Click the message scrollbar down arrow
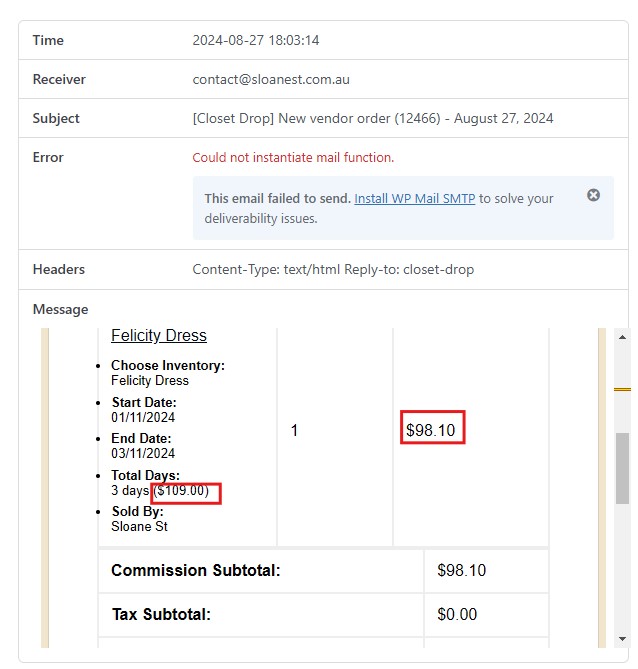Image resolution: width=638 pixels, height=669 pixels. click(622, 637)
